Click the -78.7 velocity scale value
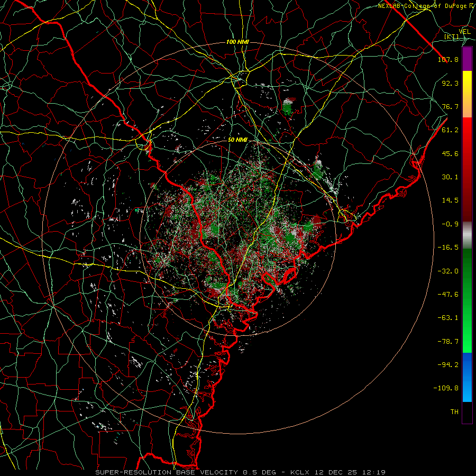476x476 pixels. (x=448, y=342)
